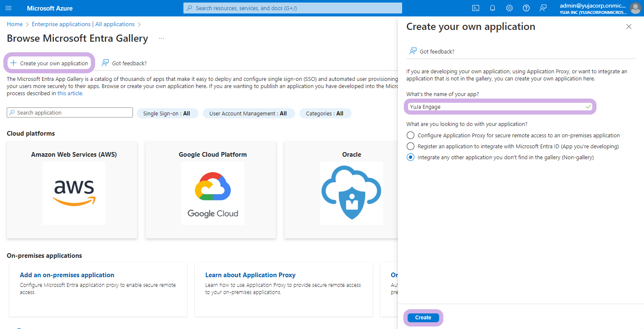Image resolution: width=644 pixels, height=329 pixels.
Task: Select the Non-gallery integration radio option
Action: pos(411,157)
